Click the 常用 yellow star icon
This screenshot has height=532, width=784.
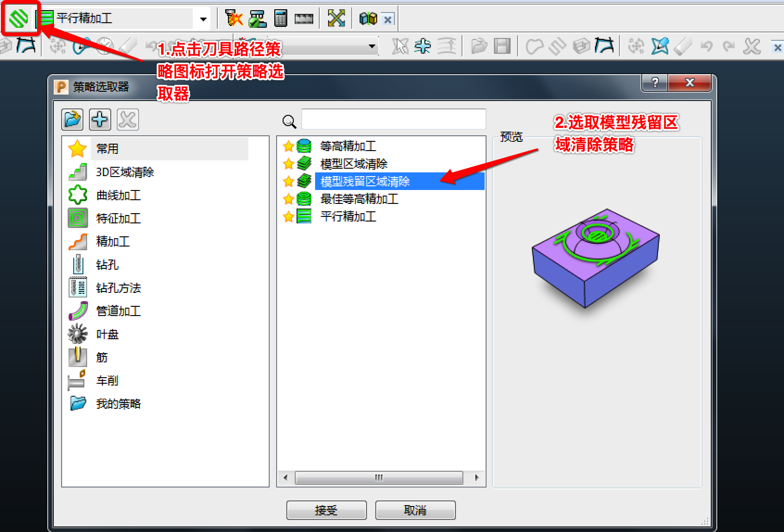[77, 149]
